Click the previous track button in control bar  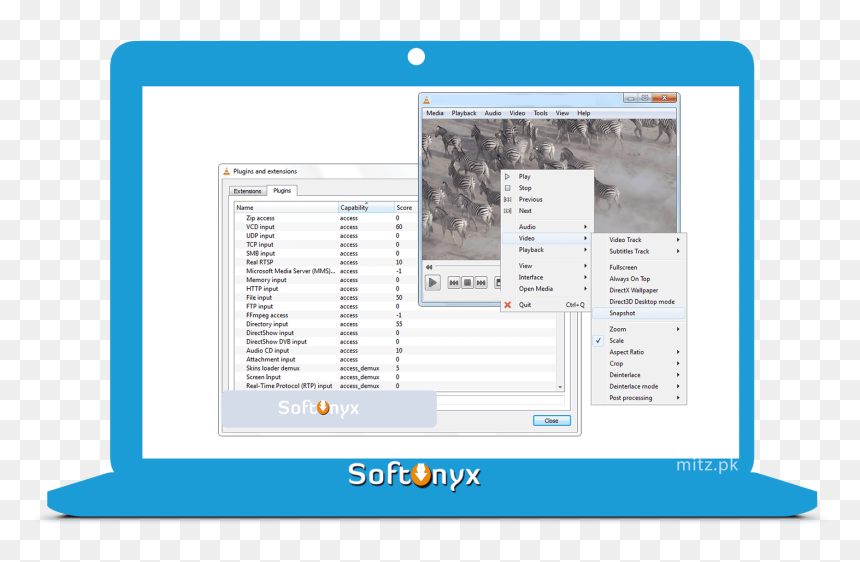(454, 282)
